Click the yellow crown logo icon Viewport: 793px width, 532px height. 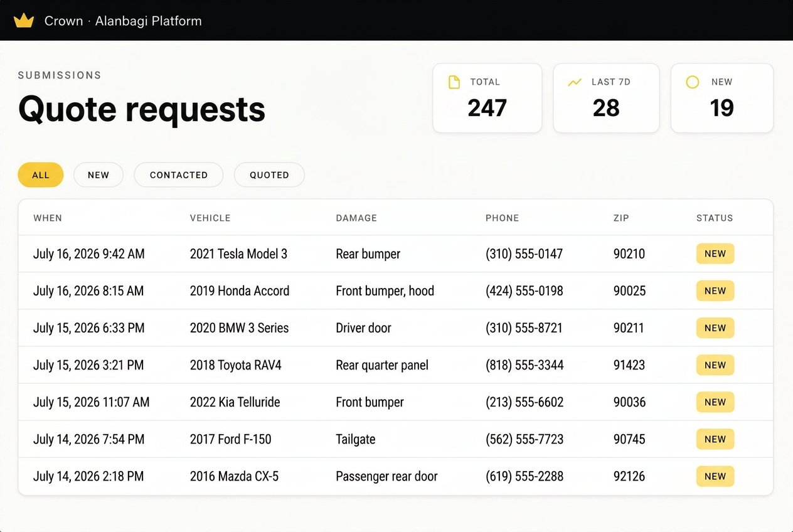click(24, 21)
